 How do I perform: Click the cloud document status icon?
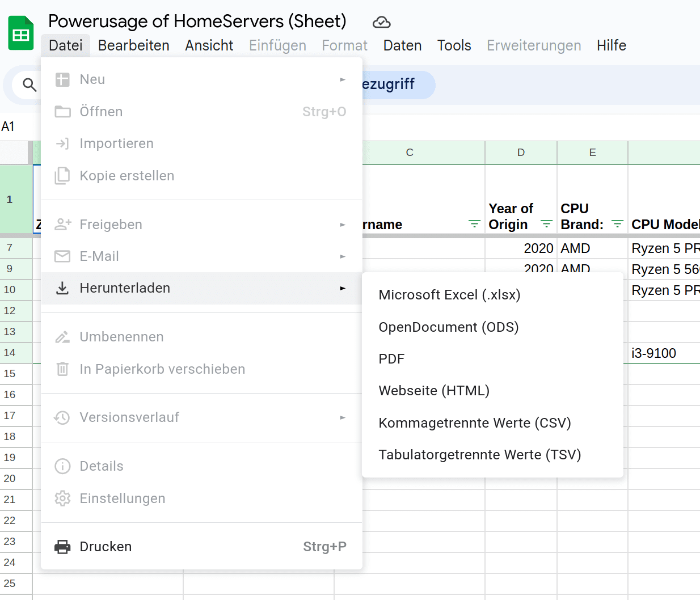(x=382, y=22)
